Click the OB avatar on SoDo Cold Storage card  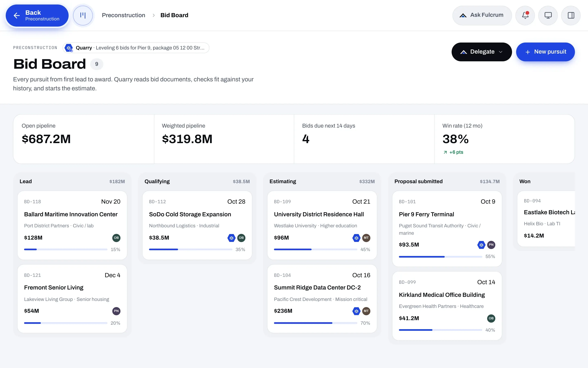tap(241, 238)
